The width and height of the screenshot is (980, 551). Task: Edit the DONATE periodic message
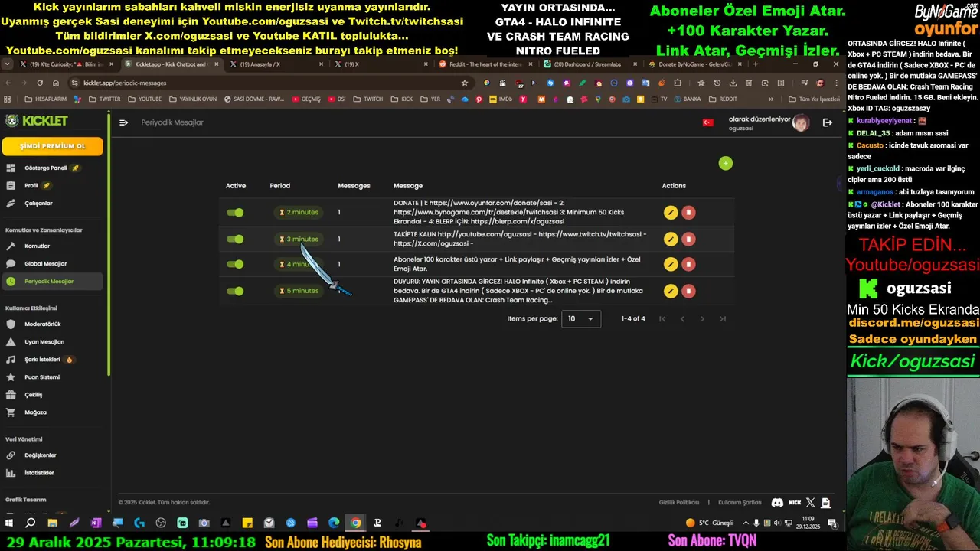click(x=671, y=213)
